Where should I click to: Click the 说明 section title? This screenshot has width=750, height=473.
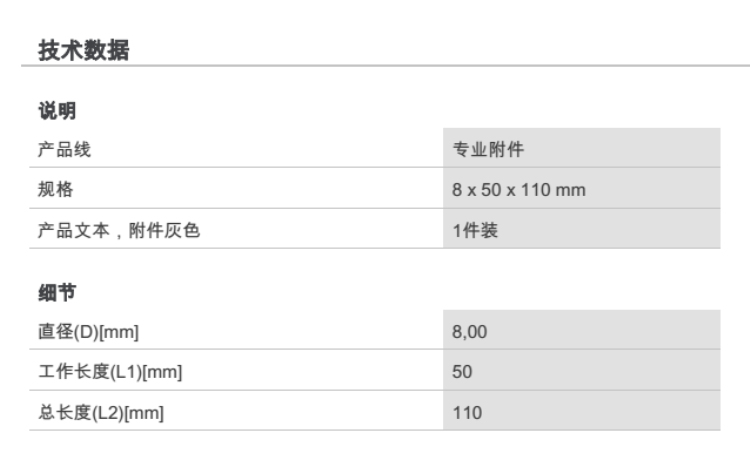pyautogui.click(x=52, y=110)
